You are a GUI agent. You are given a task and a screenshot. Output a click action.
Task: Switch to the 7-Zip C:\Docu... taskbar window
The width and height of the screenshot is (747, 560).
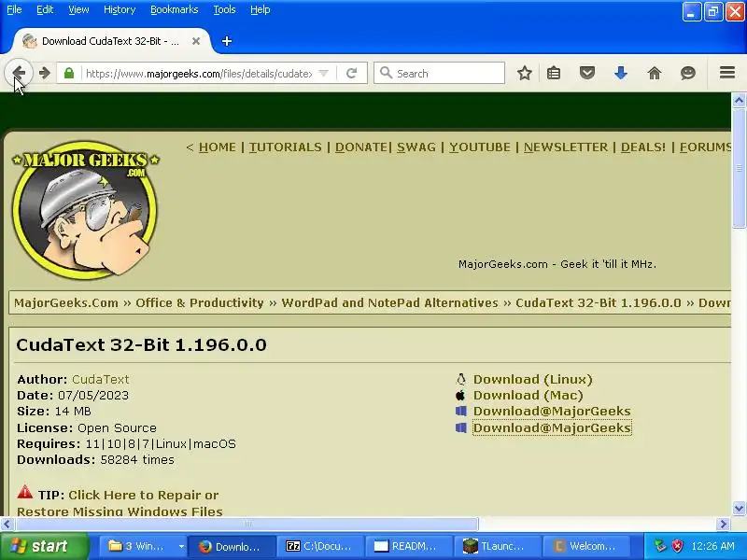point(318,546)
